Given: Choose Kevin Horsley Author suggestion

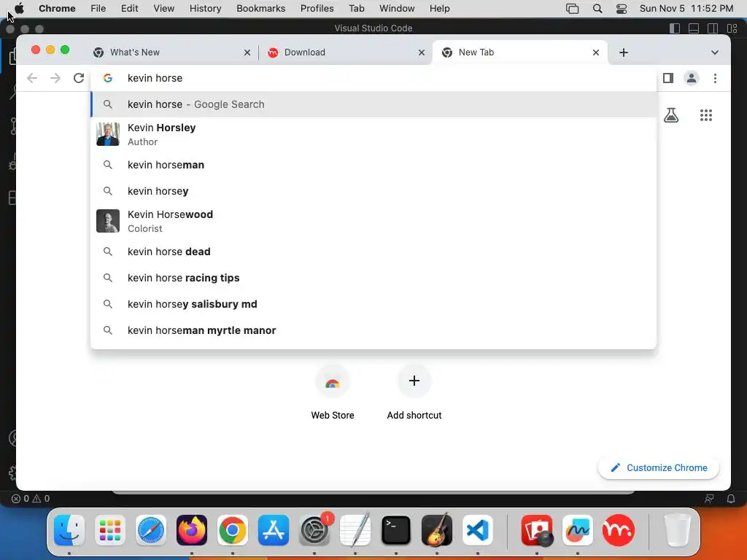Looking at the screenshot, I should click(373, 134).
